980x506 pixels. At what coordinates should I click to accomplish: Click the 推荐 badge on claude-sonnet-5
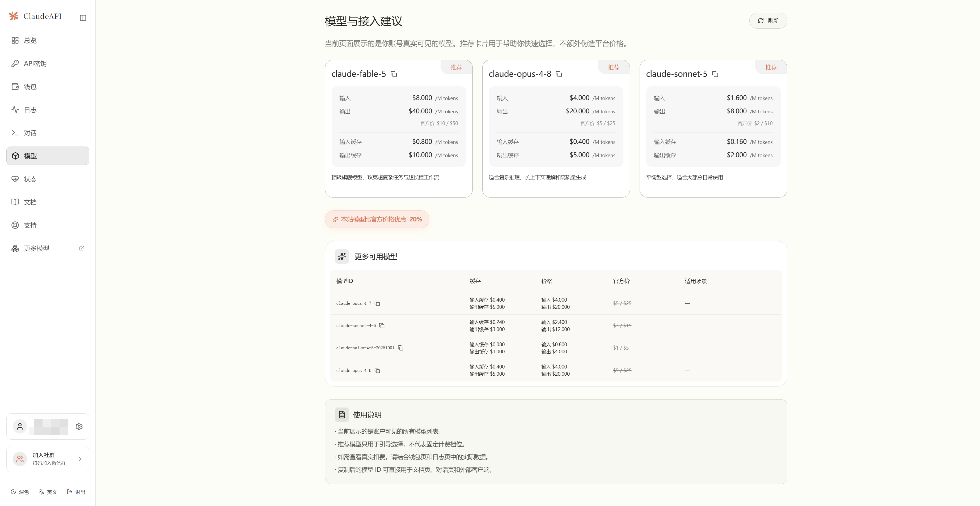(x=771, y=67)
